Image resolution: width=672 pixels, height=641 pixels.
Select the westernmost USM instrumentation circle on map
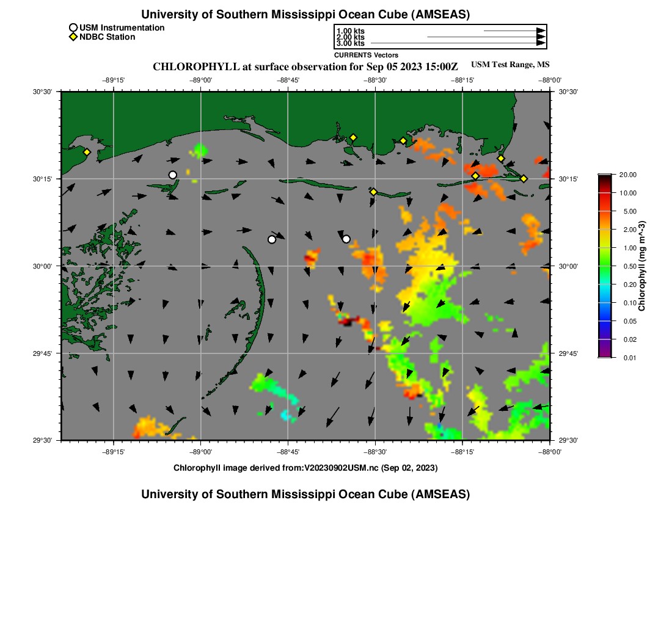[172, 175]
